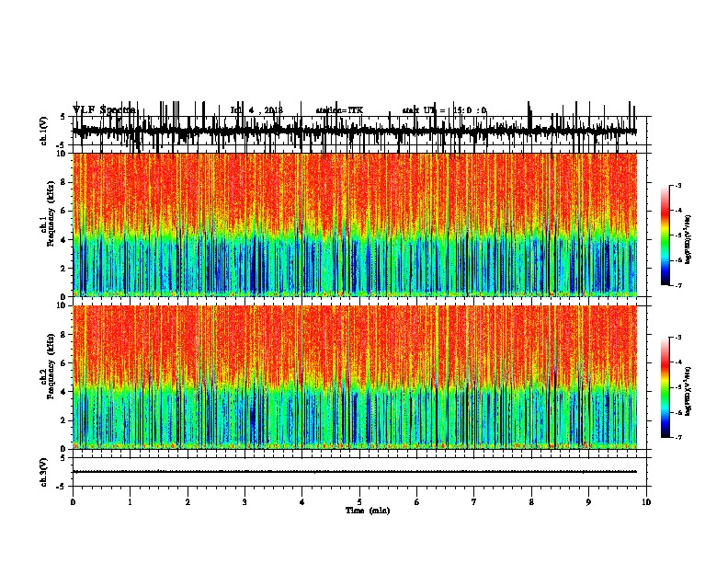Click the flat ch.3 voltage trace
728x563 pixels.
coord(355,472)
